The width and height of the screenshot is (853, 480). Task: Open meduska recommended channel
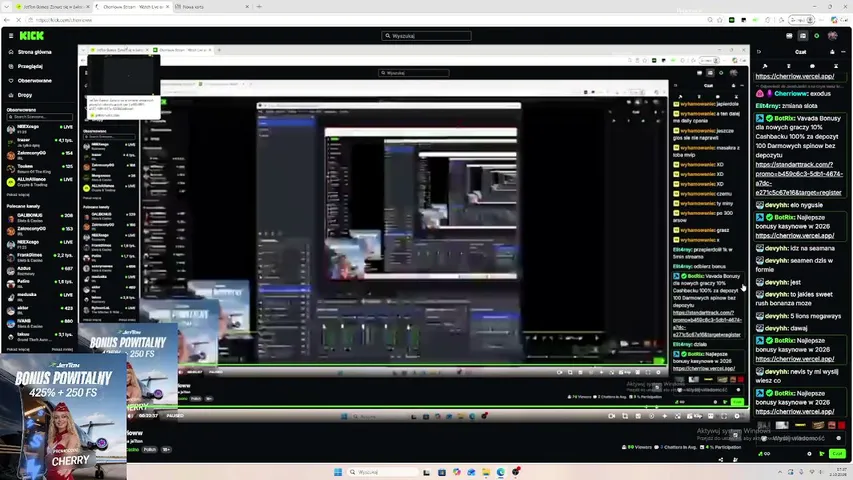(39, 297)
